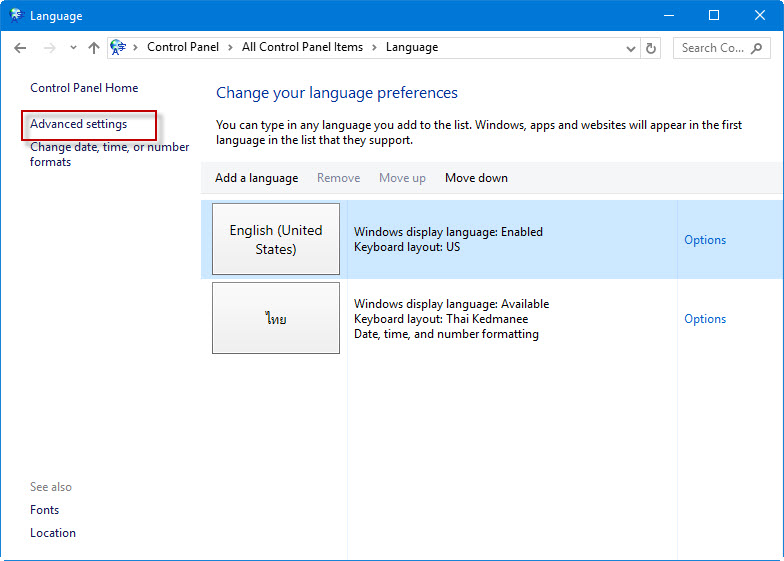Click Move down in language toolbar
The image size is (784, 561).
click(476, 178)
